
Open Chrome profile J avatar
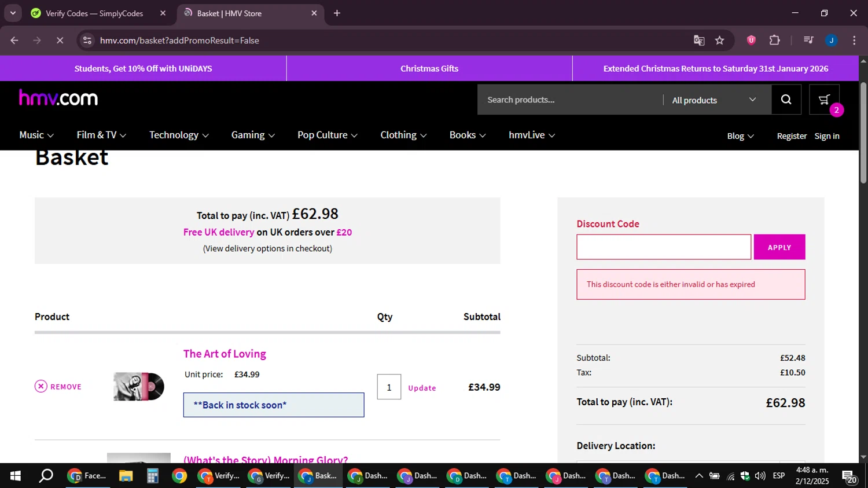point(832,41)
